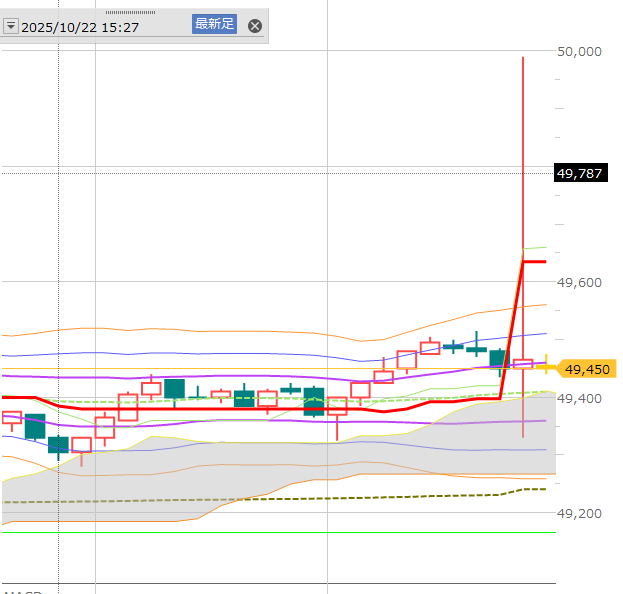Click the 49,200 price axis label
This screenshot has height=594, width=623.
point(579,514)
